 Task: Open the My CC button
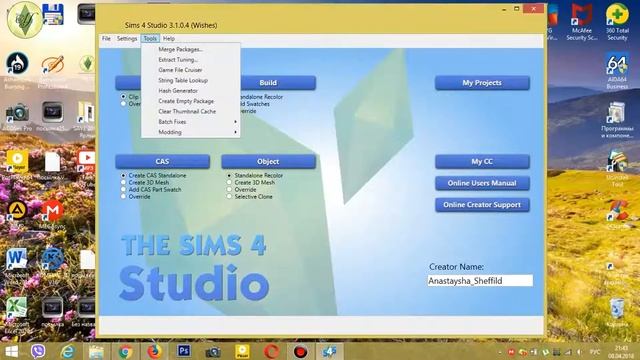482,162
